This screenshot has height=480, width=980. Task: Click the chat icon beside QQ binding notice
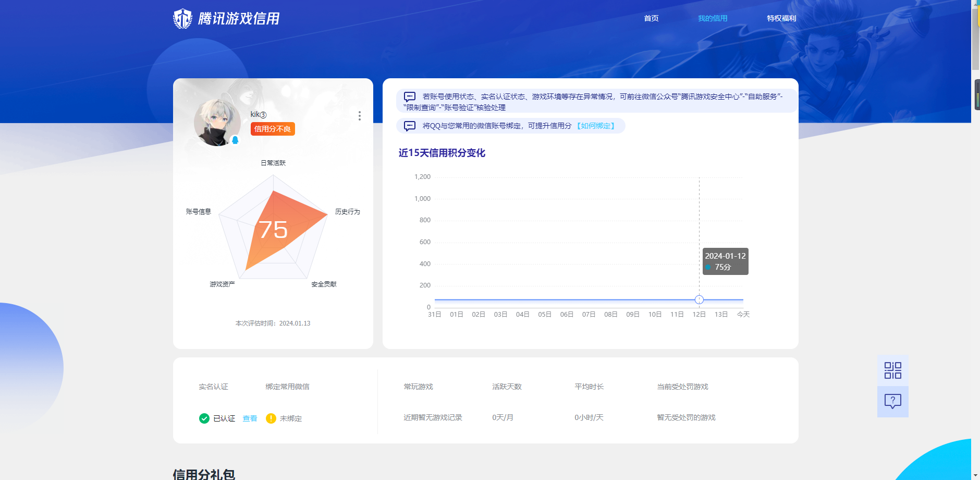tap(410, 126)
